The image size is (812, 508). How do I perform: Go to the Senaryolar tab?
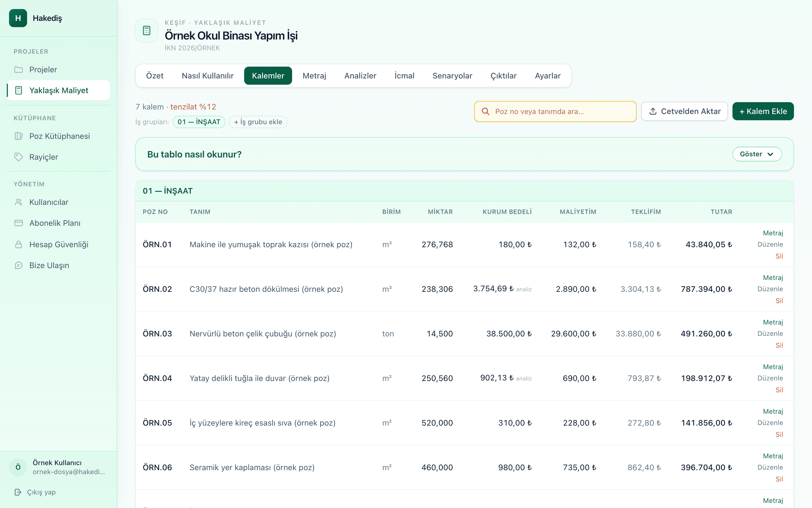(x=452, y=76)
